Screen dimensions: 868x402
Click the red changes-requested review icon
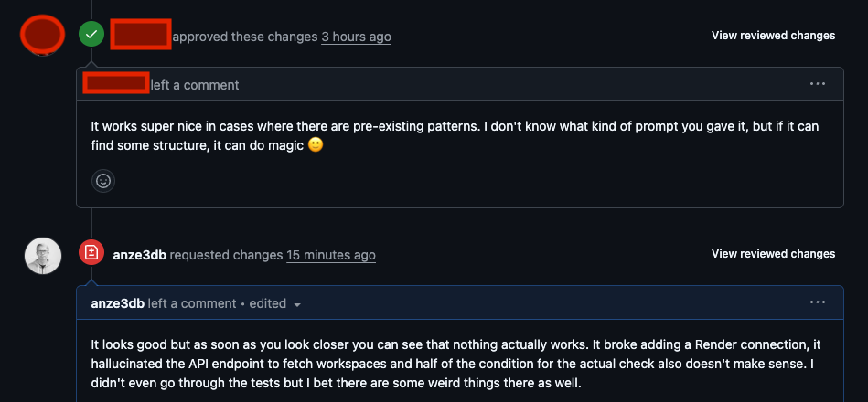pos(91,253)
